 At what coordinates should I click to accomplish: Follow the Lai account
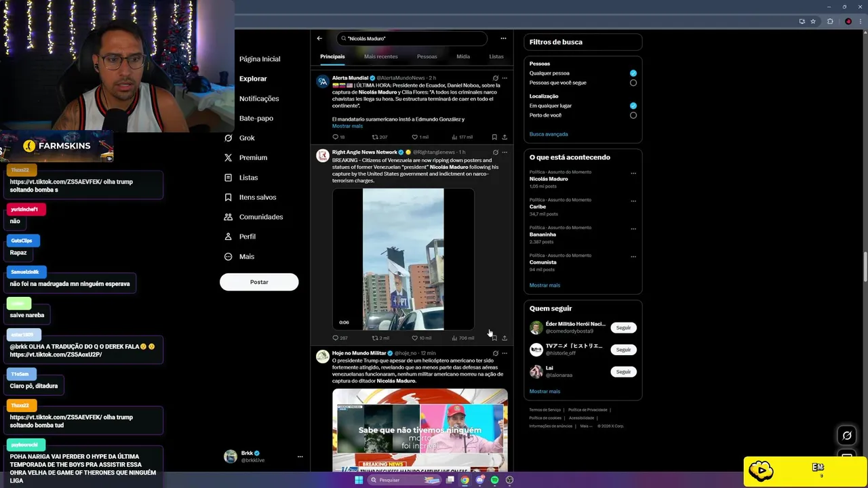click(623, 371)
